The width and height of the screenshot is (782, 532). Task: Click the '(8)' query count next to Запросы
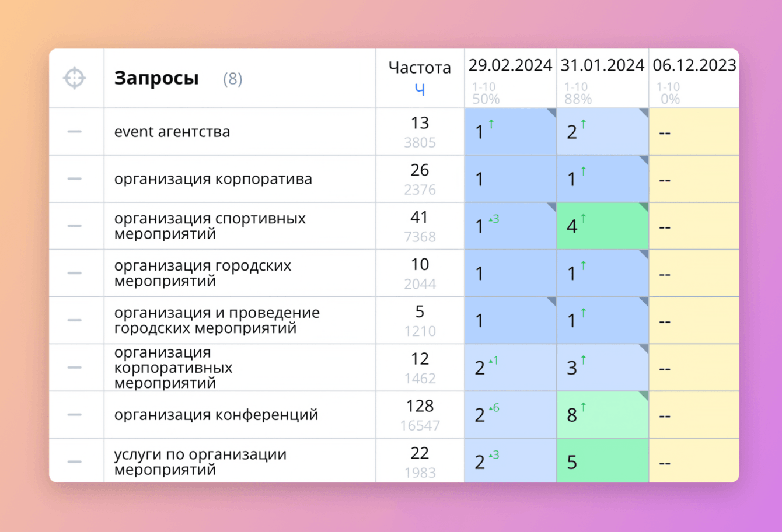(232, 79)
